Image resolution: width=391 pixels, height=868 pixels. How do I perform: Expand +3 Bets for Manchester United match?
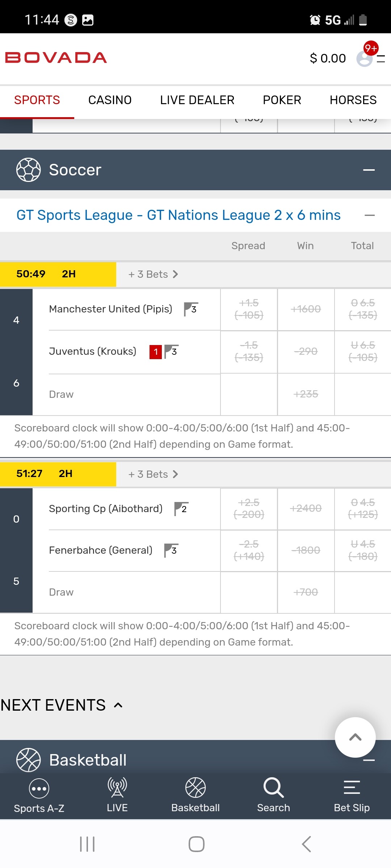[x=153, y=275]
